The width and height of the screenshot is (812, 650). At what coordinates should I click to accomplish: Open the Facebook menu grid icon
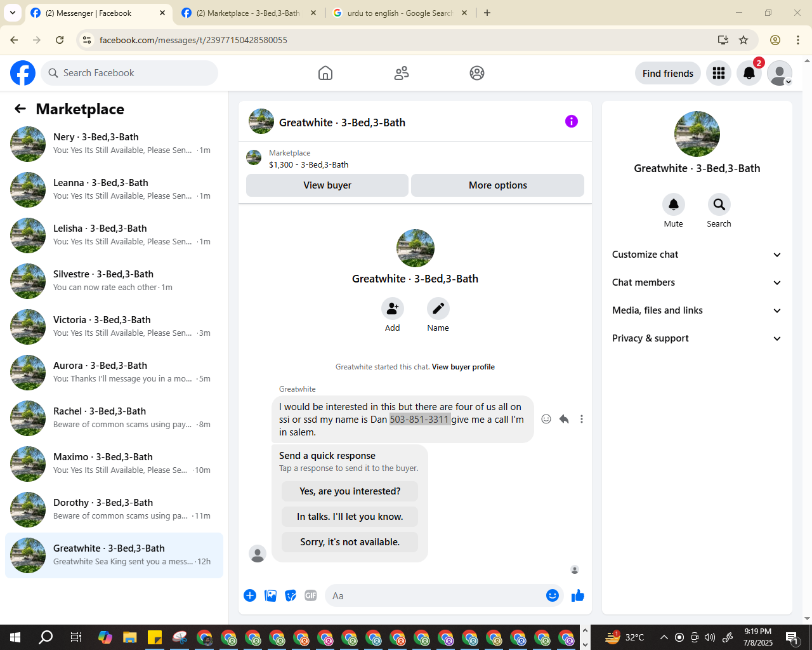719,73
